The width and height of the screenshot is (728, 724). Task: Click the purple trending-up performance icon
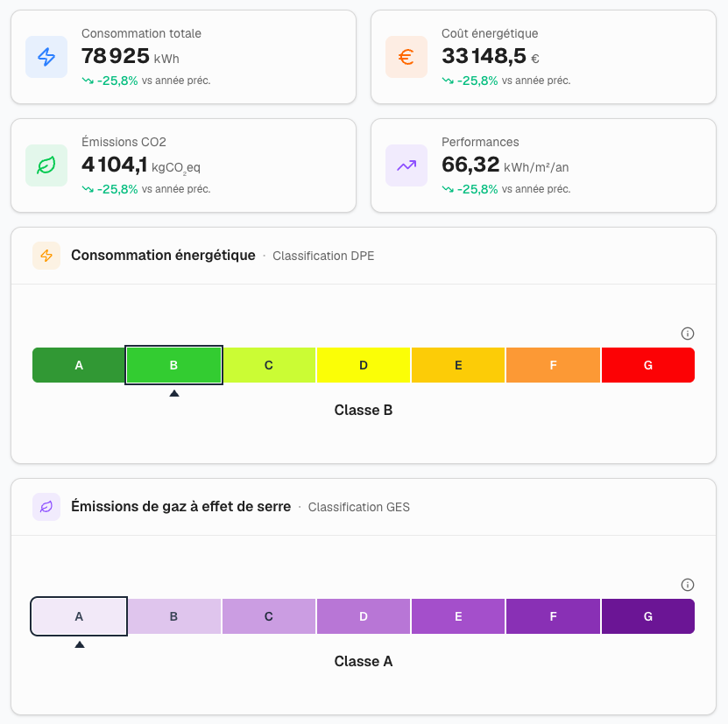click(406, 165)
